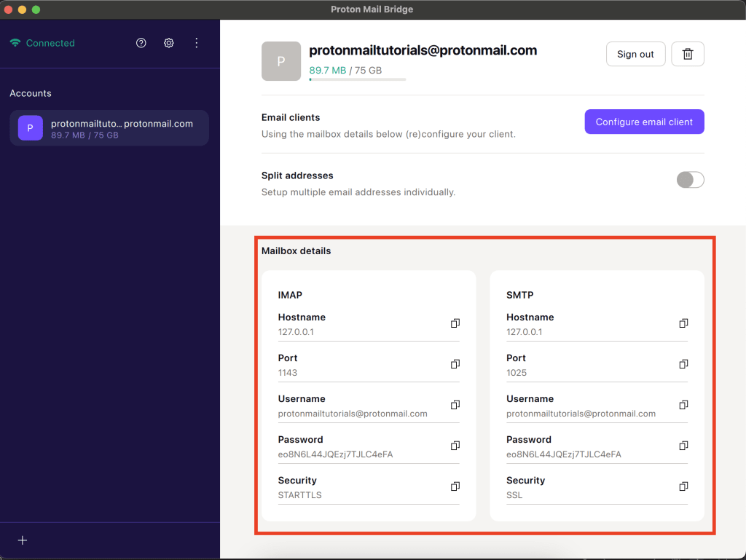This screenshot has width=746, height=560.
Task: Toggle the Split addresses switch
Action: [691, 180]
